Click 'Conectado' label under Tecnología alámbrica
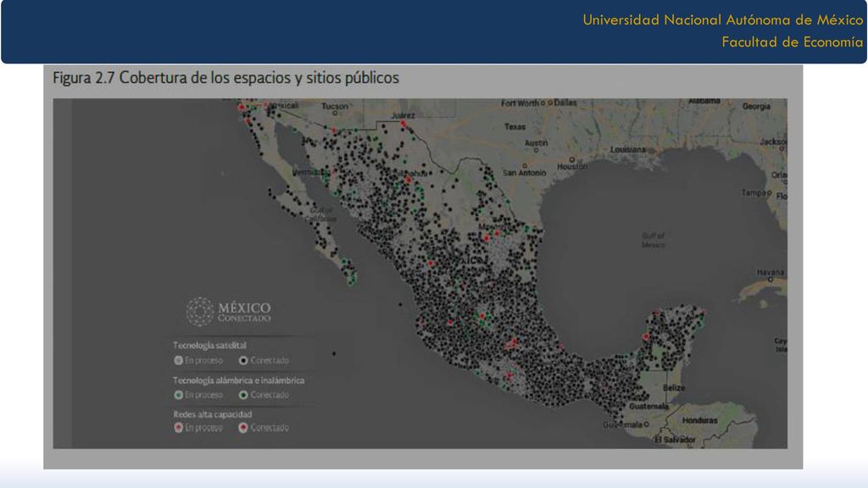This screenshot has width=868, height=488. click(x=270, y=395)
